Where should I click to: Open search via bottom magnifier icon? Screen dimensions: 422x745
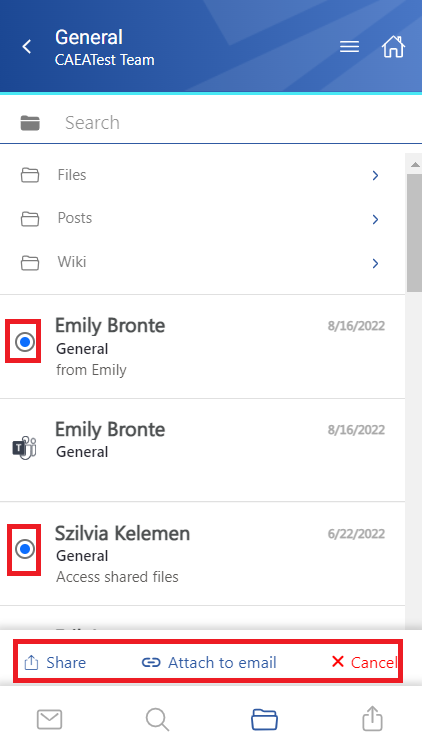157,719
